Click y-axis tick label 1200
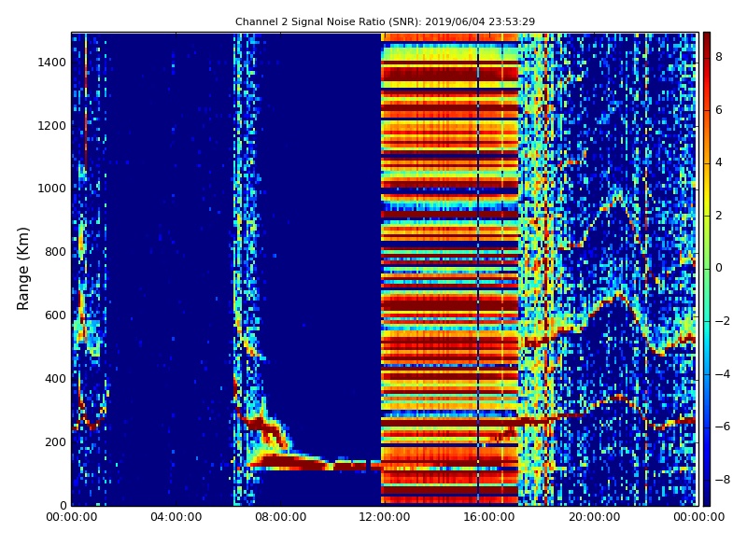The image size is (747, 560). (x=52, y=126)
